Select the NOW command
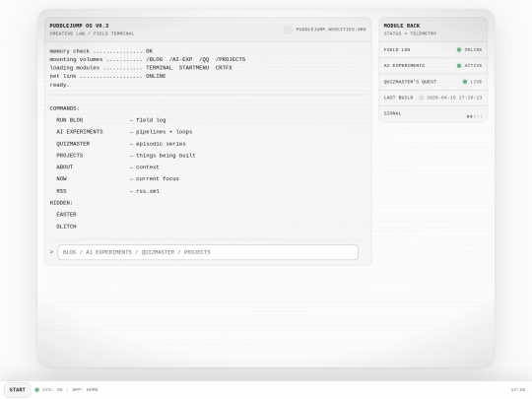Viewport: 532px width, 399px height. (61, 178)
